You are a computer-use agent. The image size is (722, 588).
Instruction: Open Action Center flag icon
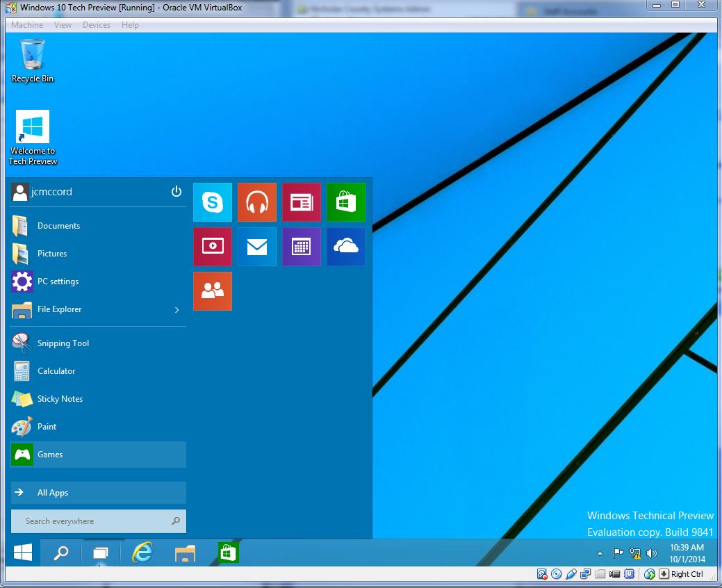(x=618, y=553)
